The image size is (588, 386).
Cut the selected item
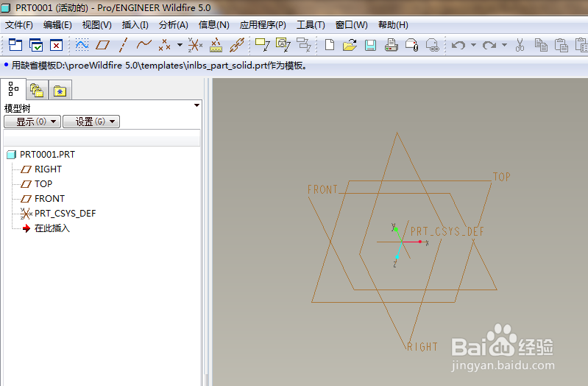point(520,45)
